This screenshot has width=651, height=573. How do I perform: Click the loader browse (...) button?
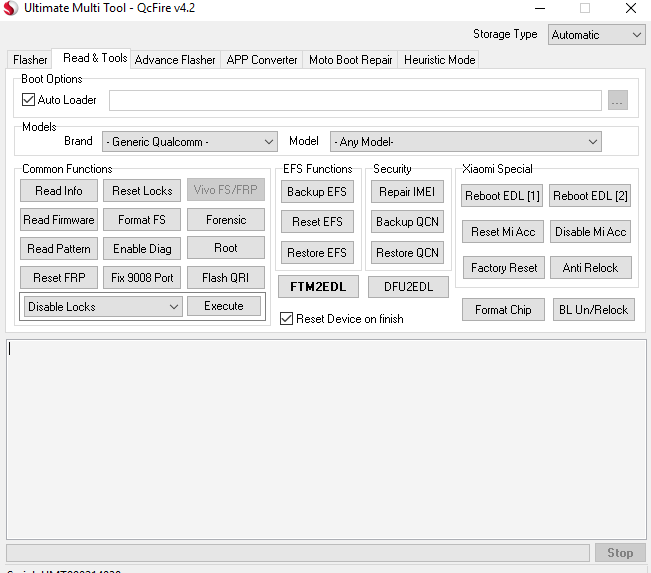(x=618, y=100)
